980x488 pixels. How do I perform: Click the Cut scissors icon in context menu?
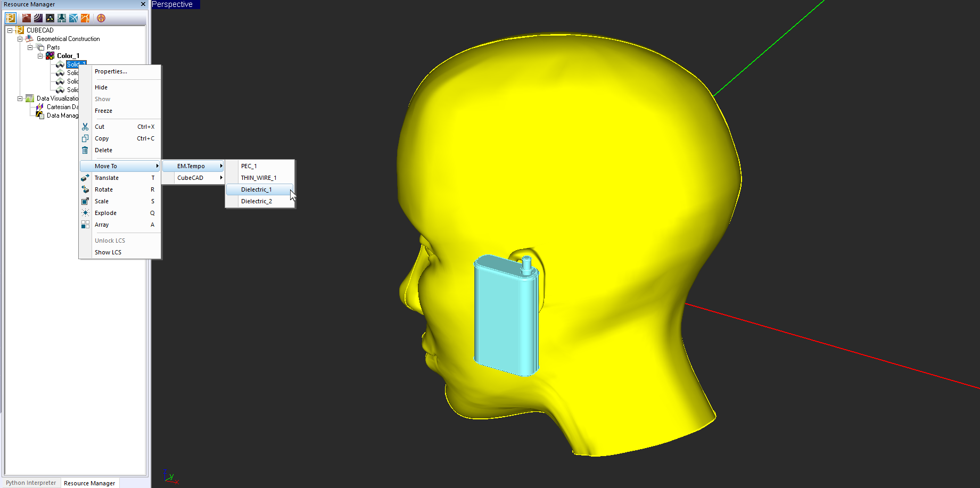(x=85, y=127)
